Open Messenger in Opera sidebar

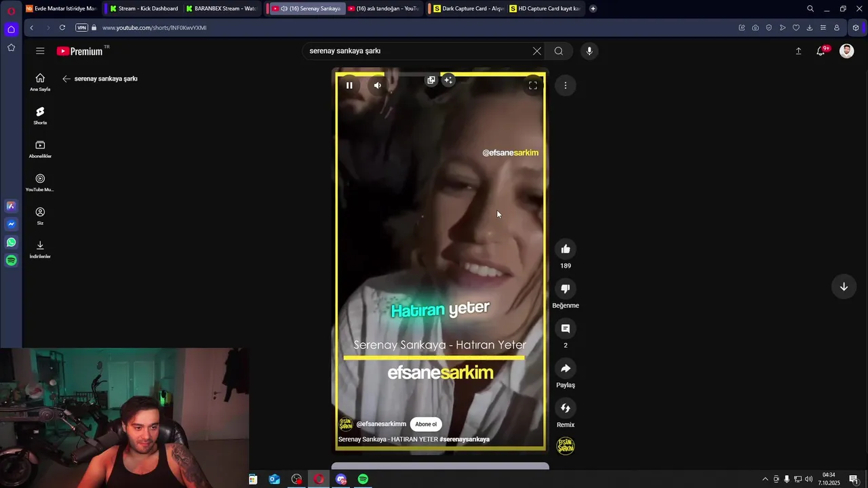(11, 224)
